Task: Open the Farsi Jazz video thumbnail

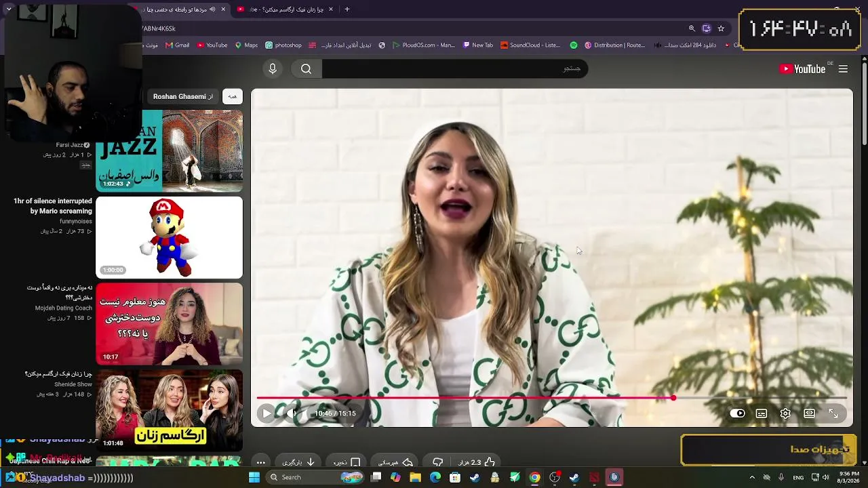Action: click(x=169, y=150)
